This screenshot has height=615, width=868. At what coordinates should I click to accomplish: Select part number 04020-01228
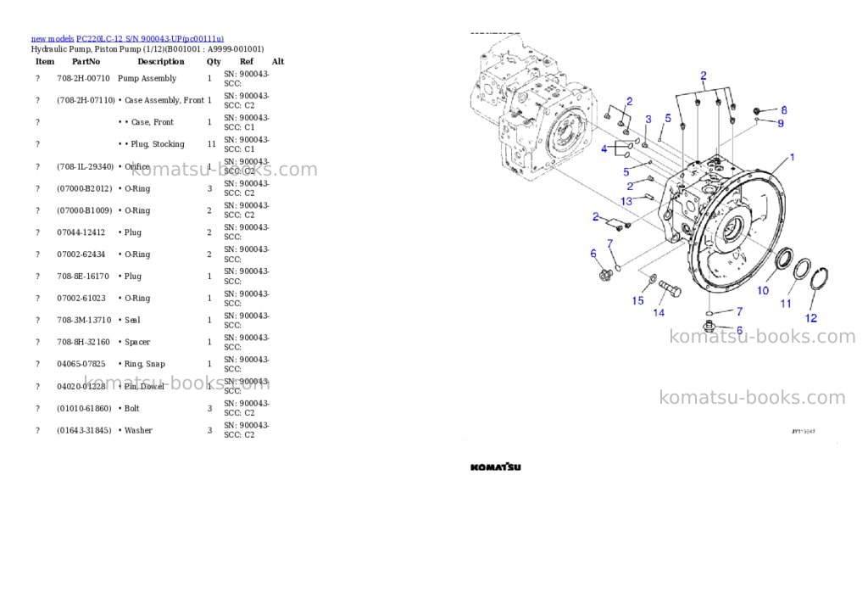coord(81,386)
